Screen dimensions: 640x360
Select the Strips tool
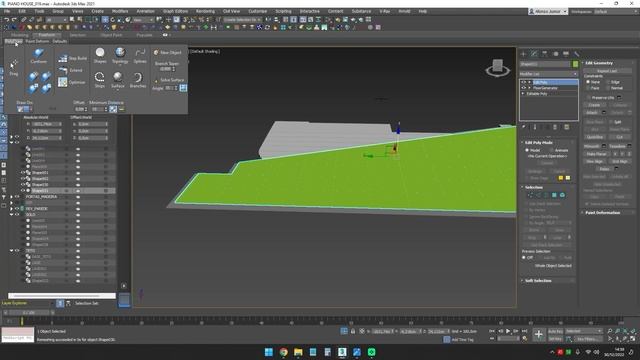point(100,80)
